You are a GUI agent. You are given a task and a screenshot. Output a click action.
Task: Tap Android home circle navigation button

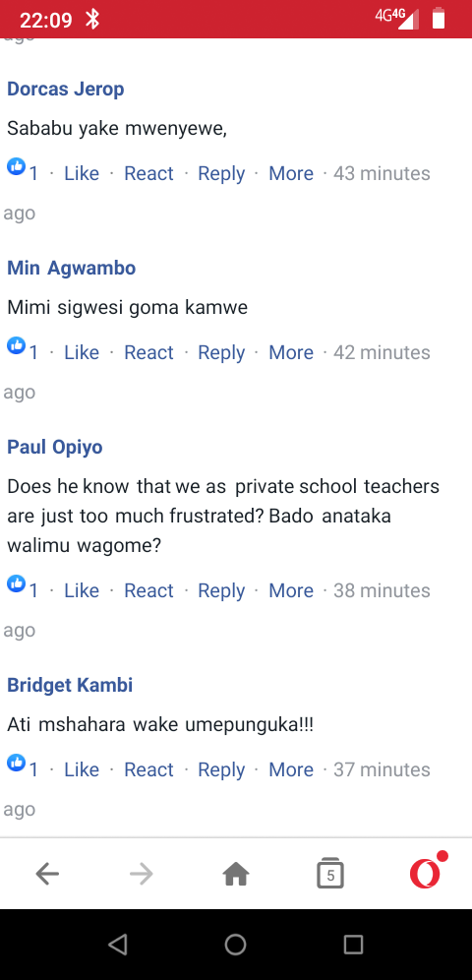[x=235, y=944]
